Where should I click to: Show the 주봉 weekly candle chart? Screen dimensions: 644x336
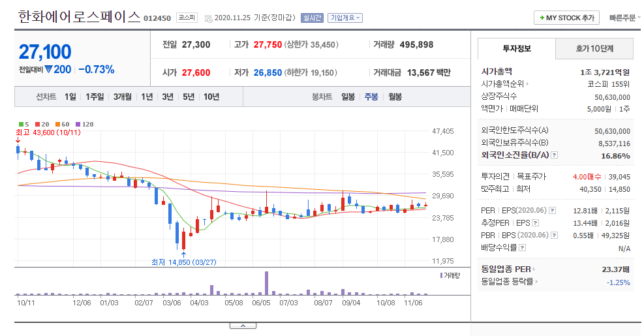coord(371,97)
